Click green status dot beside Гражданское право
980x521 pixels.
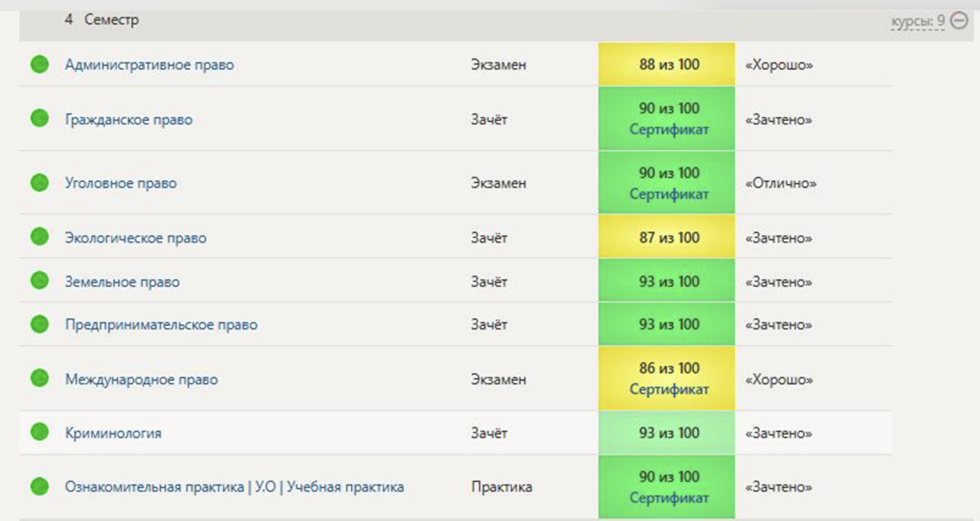click(40, 118)
